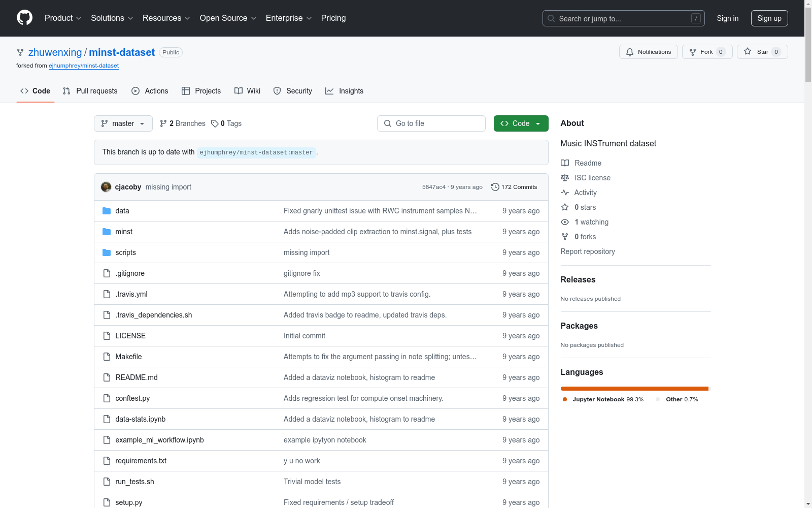Click the Jupyter Notebook orange legend dot
The width and height of the screenshot is (812, 508).
(565, 399)
